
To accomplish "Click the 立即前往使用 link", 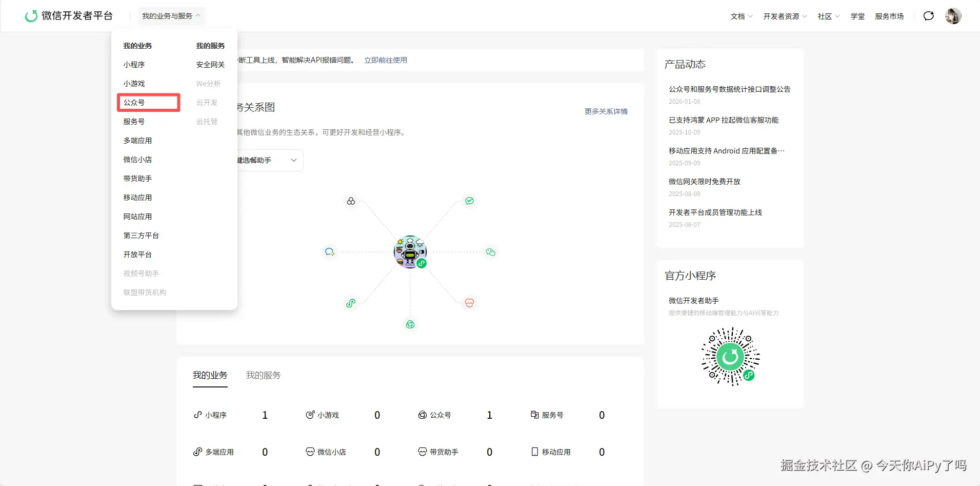I will point(386,60).
